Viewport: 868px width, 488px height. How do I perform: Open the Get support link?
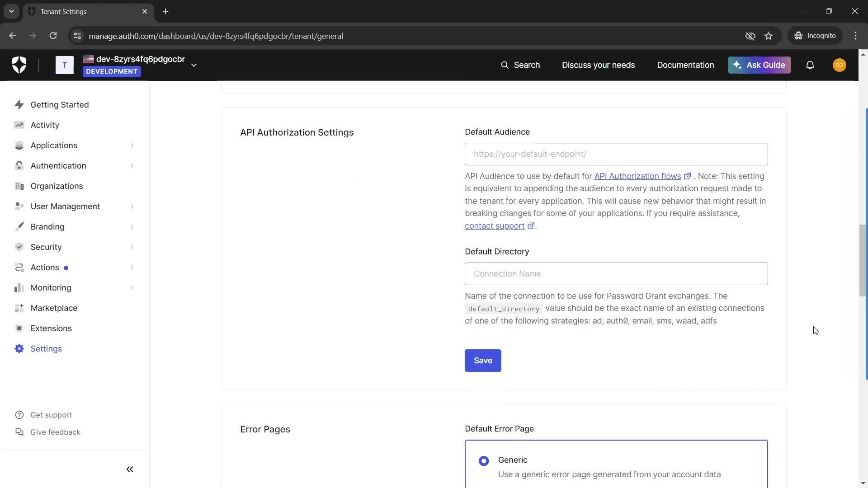tap(51, 415)
